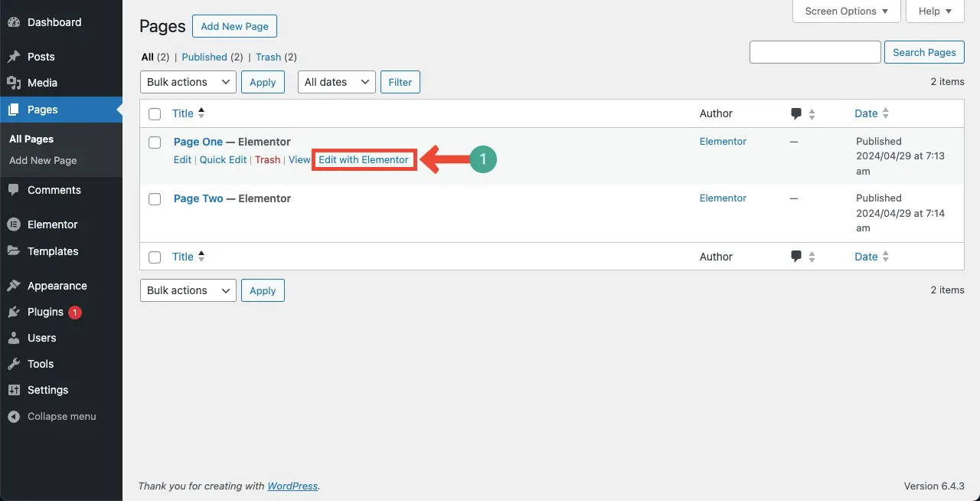Click the comment bubble icon in table header
Image resolution: width=980 pixels, height=501 pixels.
click(796, 113)
